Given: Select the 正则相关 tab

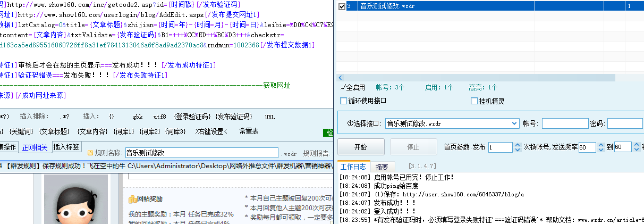Looking at the screenshot, I should (x=35, y=147).
